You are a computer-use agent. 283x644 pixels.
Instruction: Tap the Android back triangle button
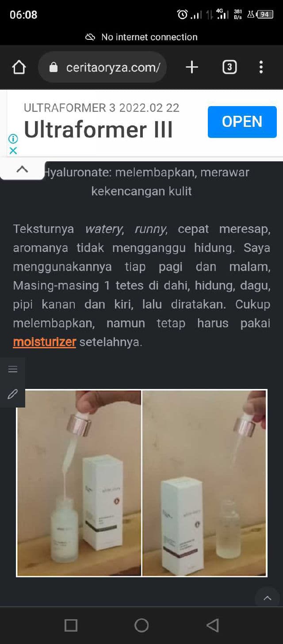[212, 625]
